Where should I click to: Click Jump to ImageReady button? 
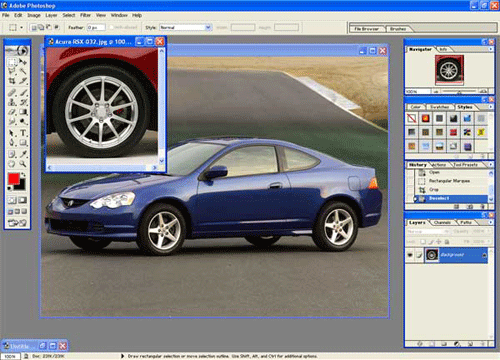(17, 223)
